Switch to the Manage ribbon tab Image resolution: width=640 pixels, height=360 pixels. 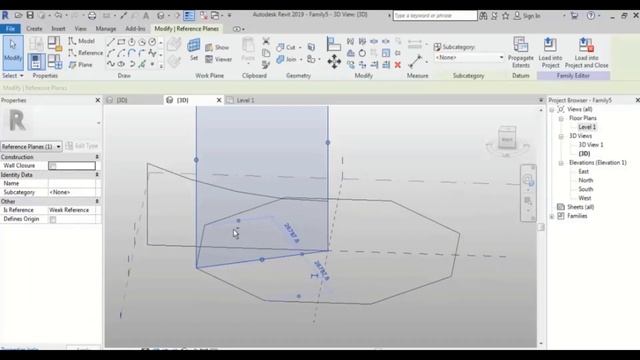106,29
